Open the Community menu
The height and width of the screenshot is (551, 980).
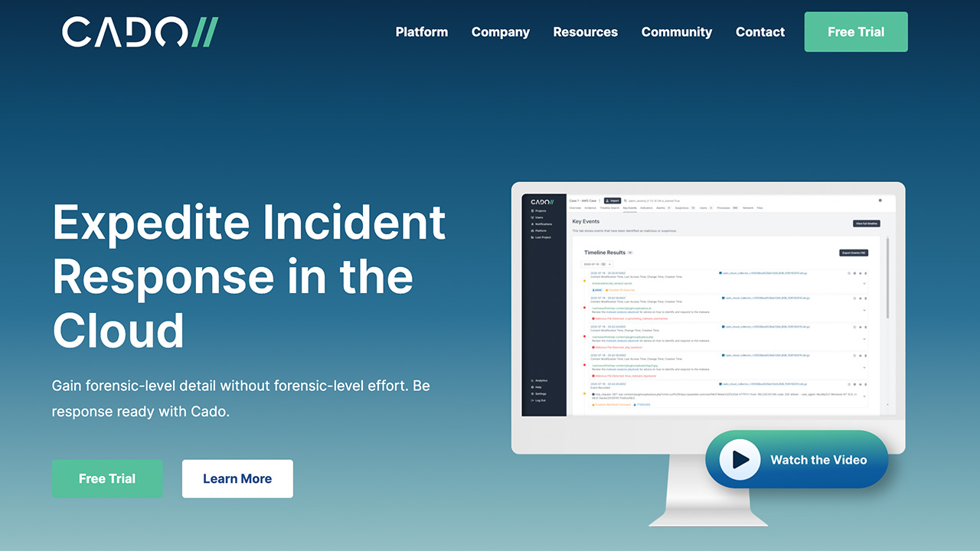click(x=677, y=32)
